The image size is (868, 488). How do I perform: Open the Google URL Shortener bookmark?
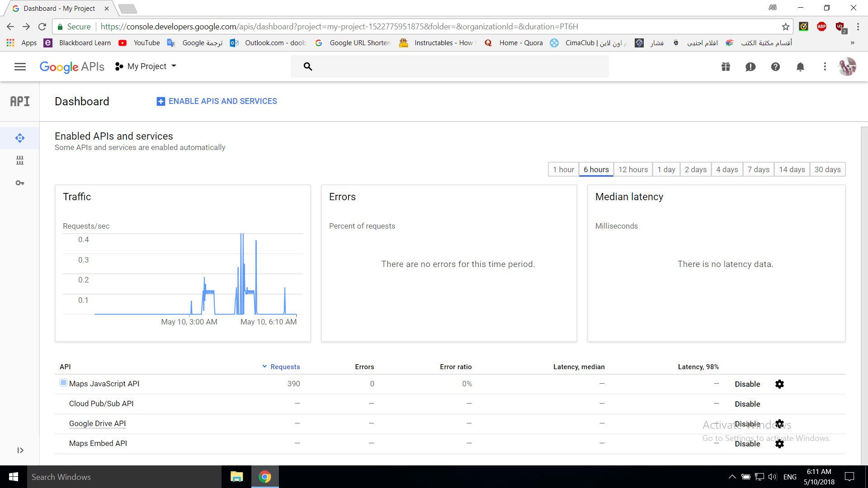point(354,43)
